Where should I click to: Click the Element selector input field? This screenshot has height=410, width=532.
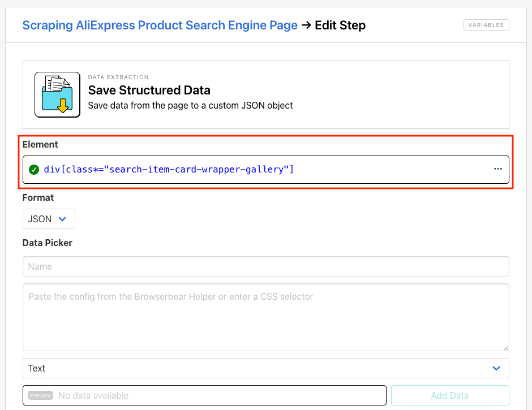265,170
